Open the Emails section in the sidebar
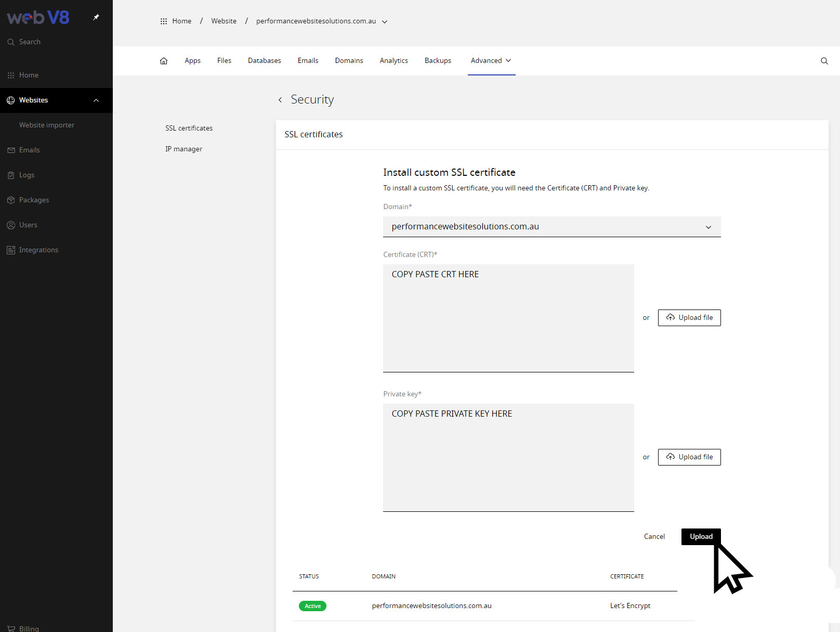The image size is (840, 632). [x=29, y=150]
